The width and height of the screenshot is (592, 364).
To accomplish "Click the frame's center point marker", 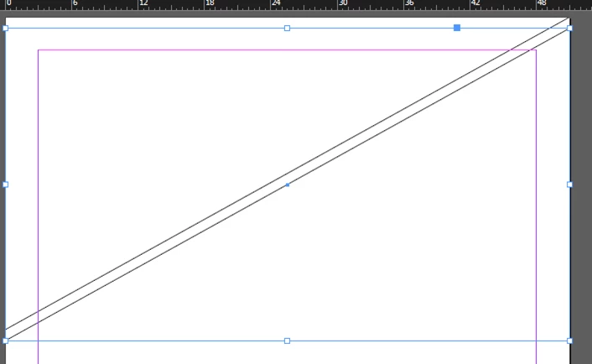I will tap(288, 185).
